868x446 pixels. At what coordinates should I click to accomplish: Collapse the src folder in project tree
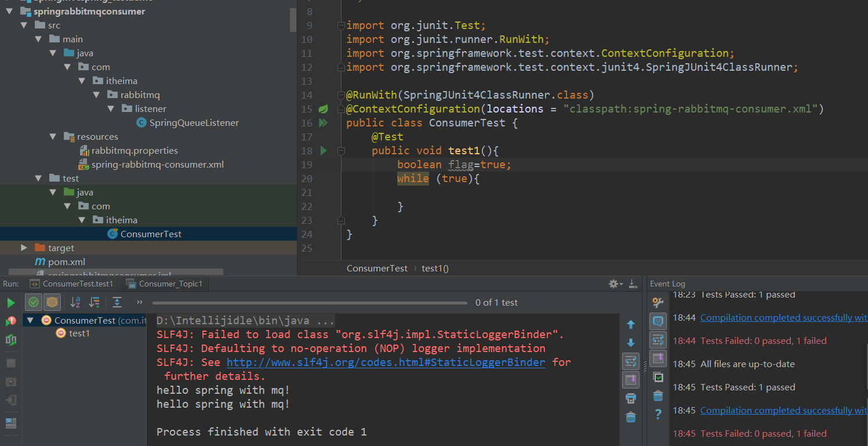24,26
